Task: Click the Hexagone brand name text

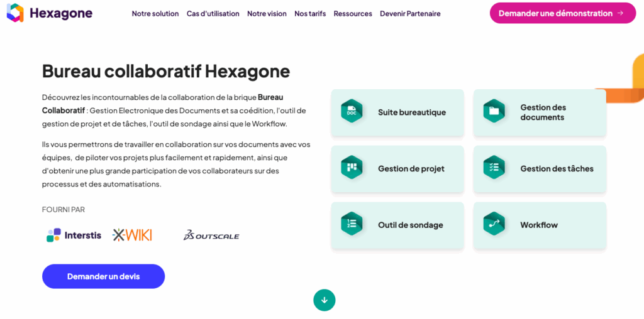Action: [61, 14]
